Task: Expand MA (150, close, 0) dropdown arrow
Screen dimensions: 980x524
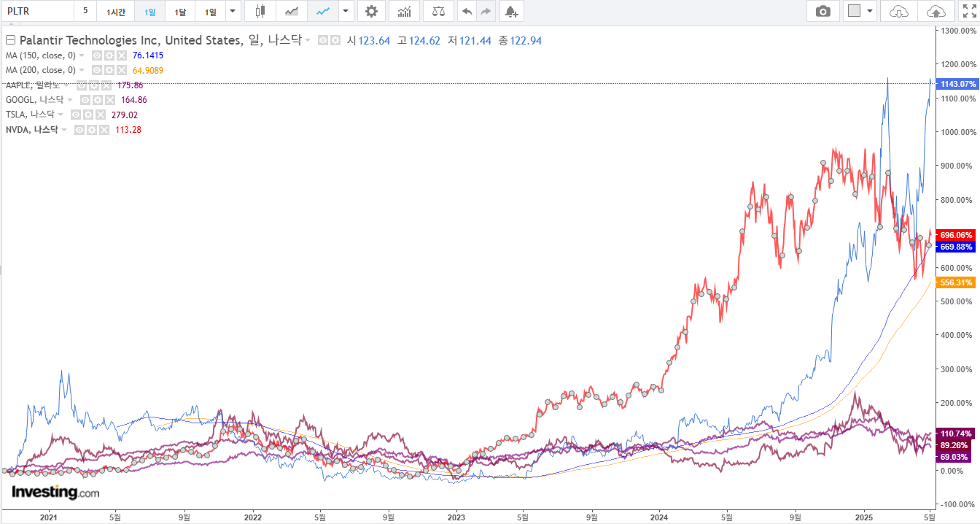Action: 82,55
